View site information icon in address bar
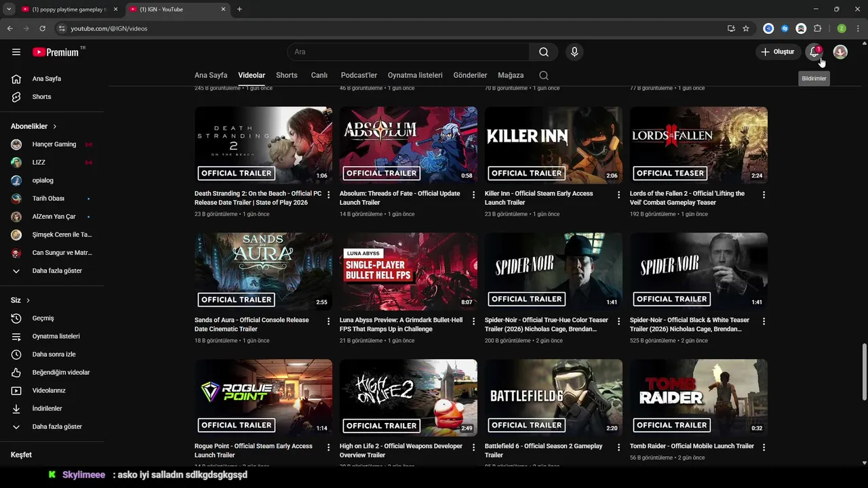The width and height of the screenshot is (868, 488). 61,28
